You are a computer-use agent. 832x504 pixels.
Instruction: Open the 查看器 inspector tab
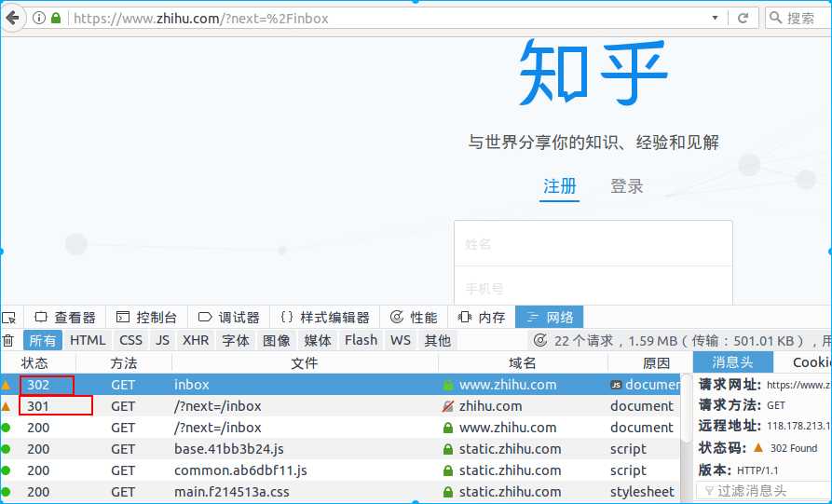[65, 318]
